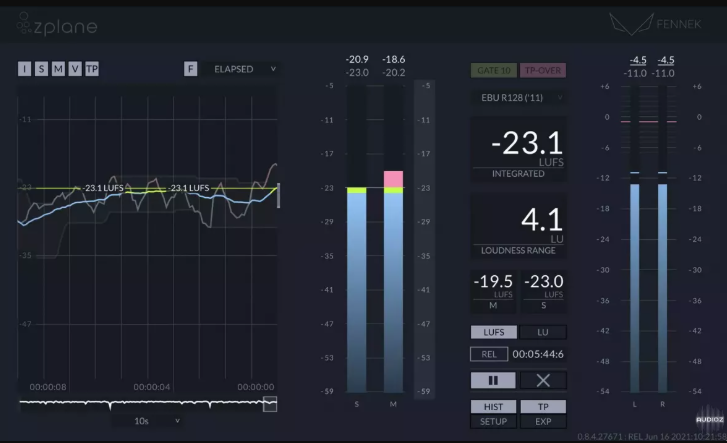Open the EBU R128 ('11) preset dropdown
The height and width of the screenshot is (443, 727).
coord(518,97)
